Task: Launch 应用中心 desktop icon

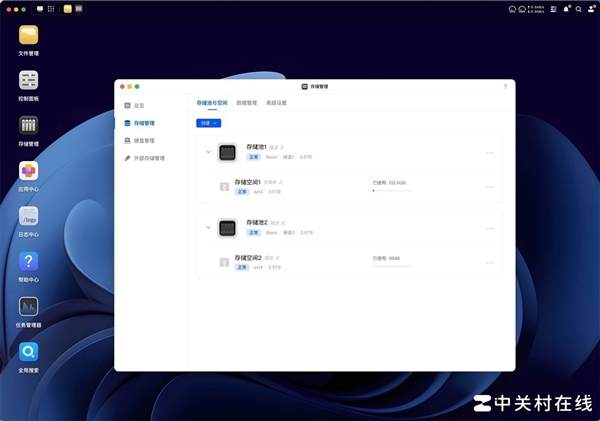Action: 28,171
